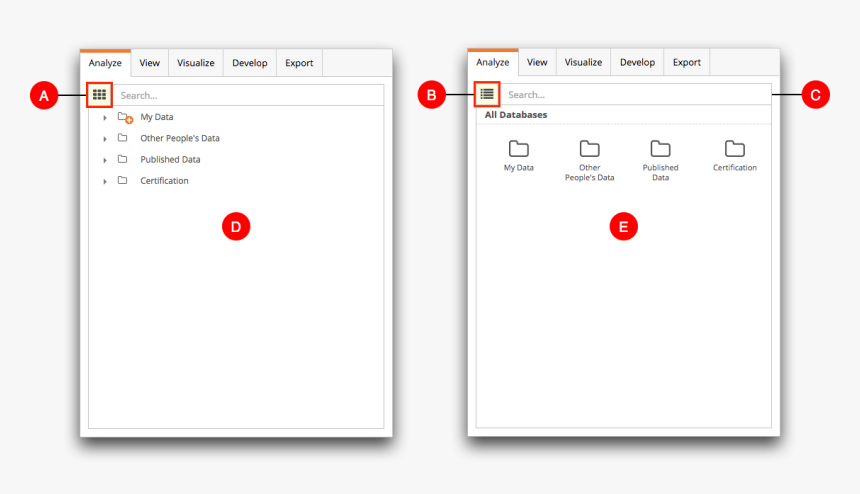This screenshot has height=494, width=860.
Task: Switch to the View tab in right panel
Action: point(537,63)
